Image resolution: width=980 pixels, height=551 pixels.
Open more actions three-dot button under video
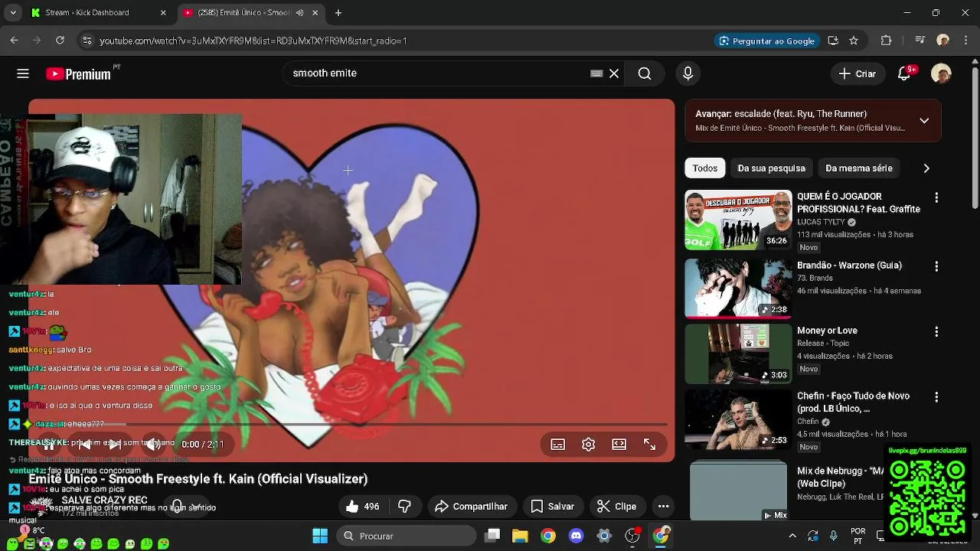664,507
